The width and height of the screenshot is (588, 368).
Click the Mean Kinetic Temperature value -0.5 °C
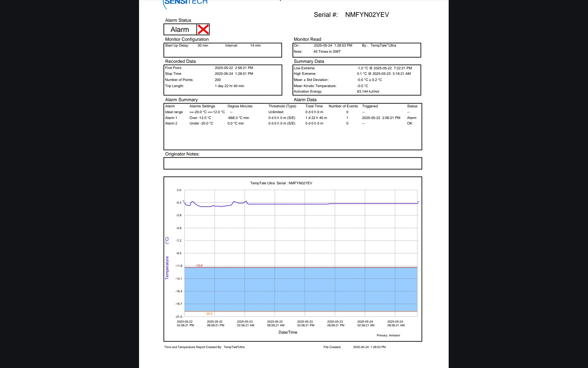(x=362, y=86)
